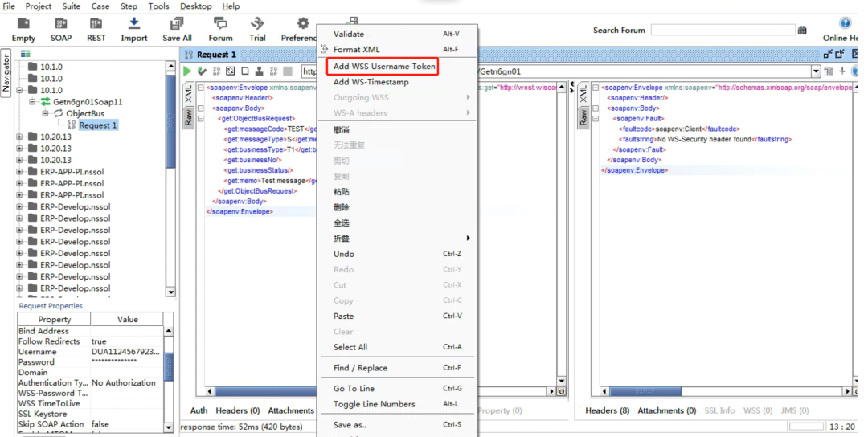This screenshot has width=868, height=437.
Task: Open the response SSL Info tab
Action: [719, 410]
